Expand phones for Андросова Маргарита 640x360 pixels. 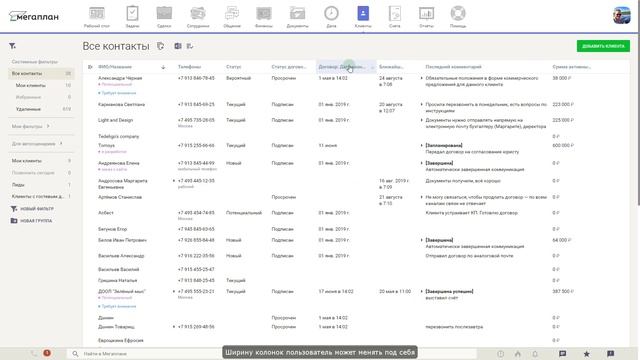click(174, 181)
